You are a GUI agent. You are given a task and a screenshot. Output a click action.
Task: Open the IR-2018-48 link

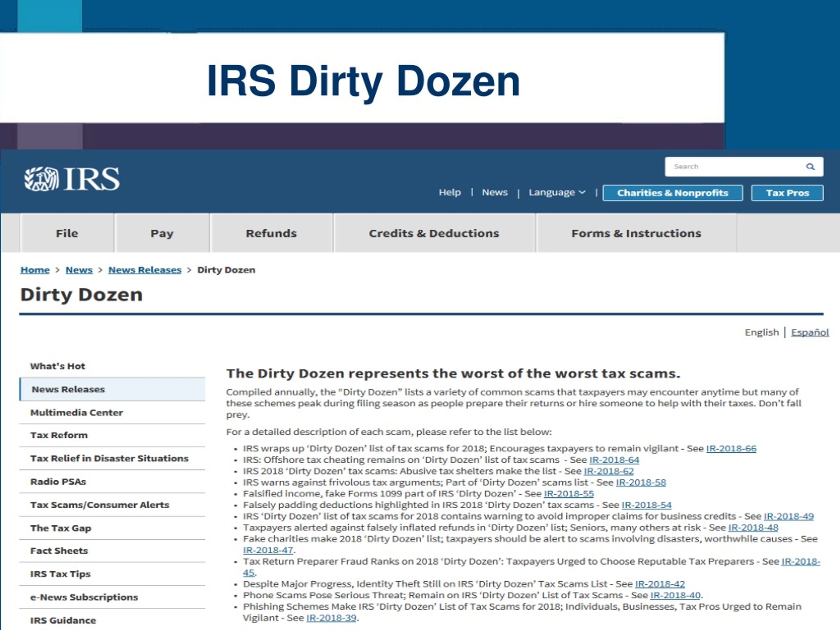[x=753, y=528]
